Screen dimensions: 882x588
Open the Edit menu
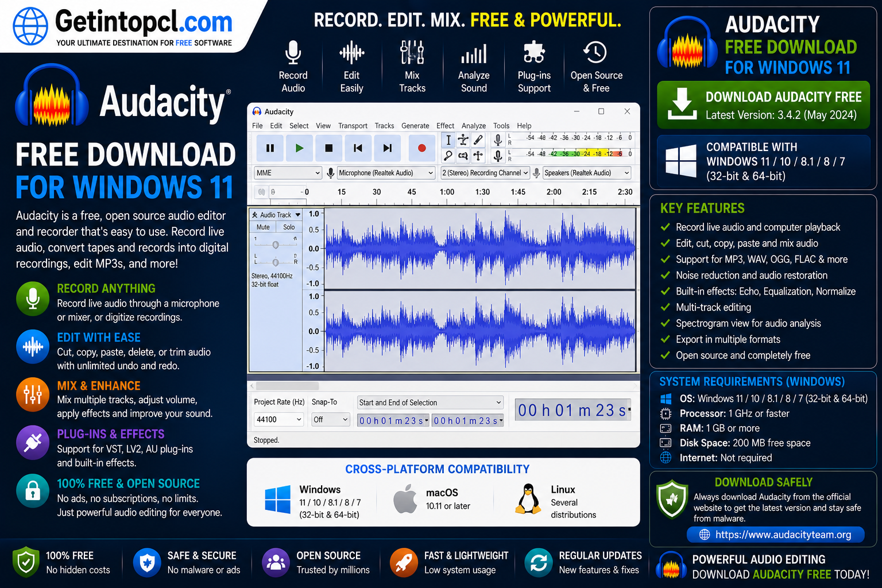pos(276,126)
